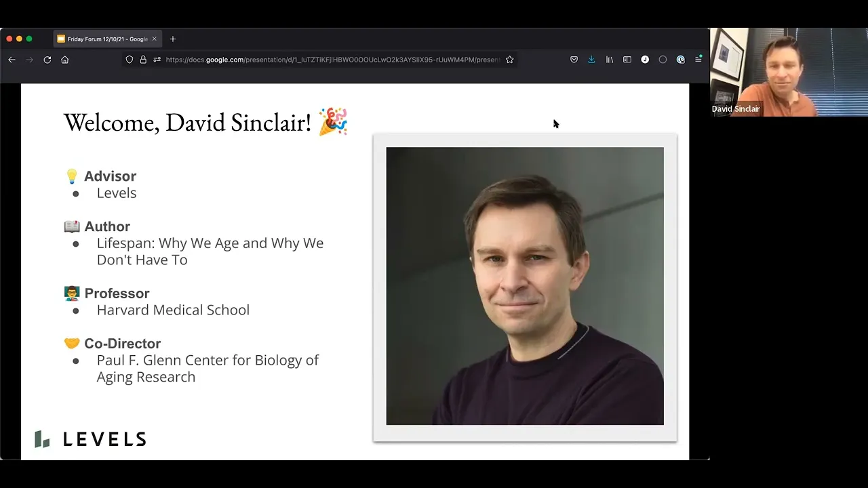Viewport: 868px width, 488px height.
Task: Click the book emoji beside Author
Action: pyautogui.click(x=72, y=226)
